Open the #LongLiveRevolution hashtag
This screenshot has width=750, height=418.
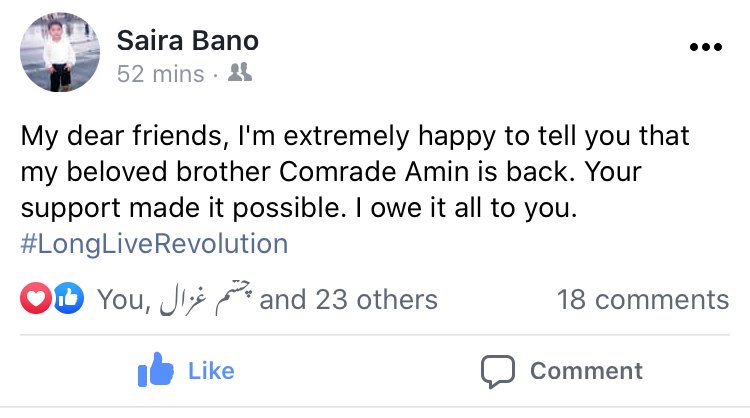[x=154, y=243]
